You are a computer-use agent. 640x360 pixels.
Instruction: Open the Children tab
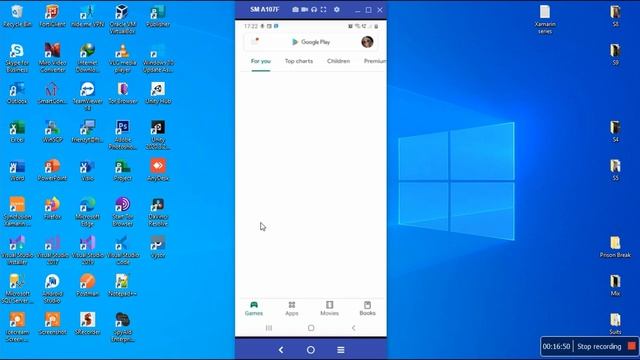point(338,61)
